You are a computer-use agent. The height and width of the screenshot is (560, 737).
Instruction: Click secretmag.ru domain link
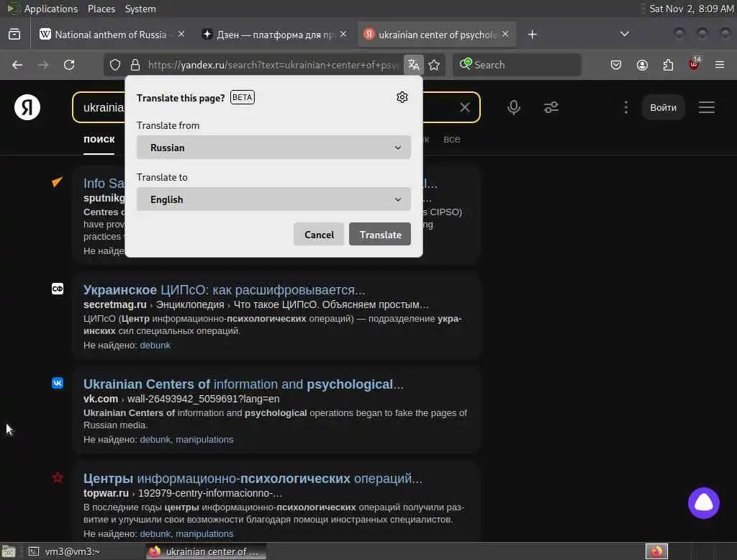(114, 304)
